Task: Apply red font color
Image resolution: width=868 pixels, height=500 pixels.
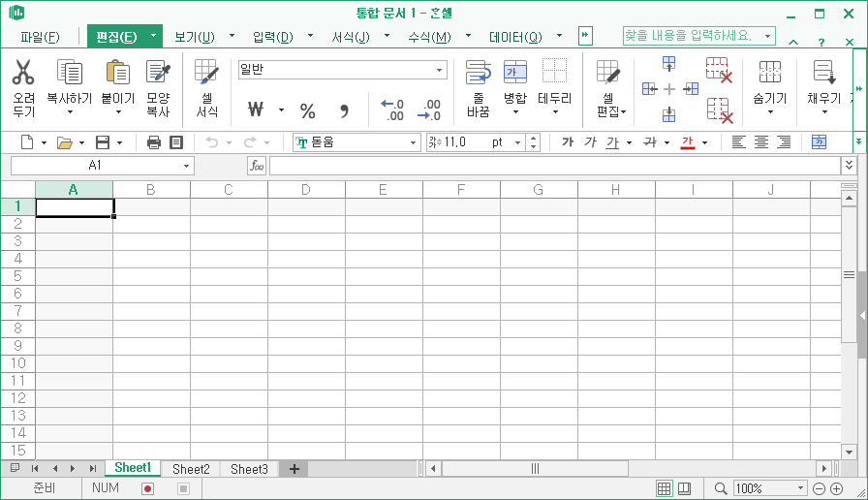Action: [688, 142]
